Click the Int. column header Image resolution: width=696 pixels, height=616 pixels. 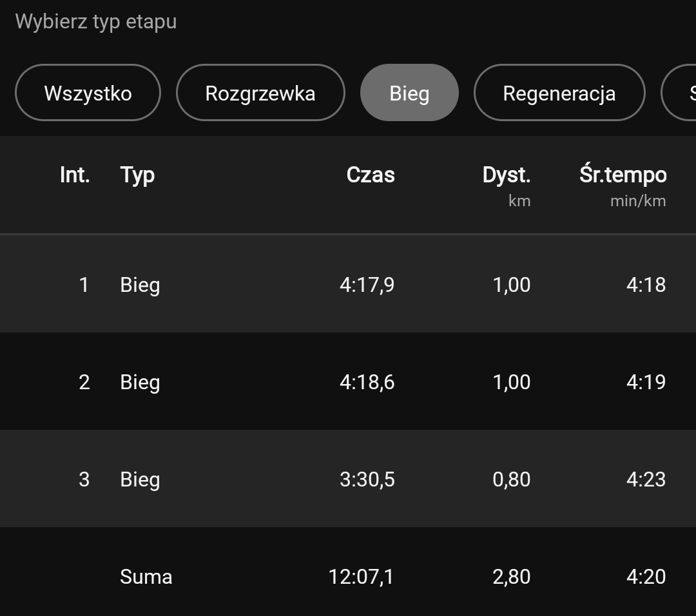(x=75, y=175)
